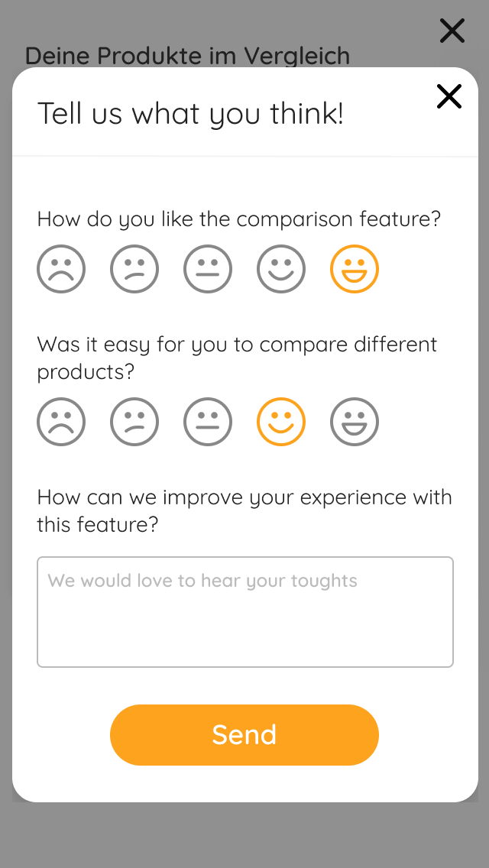The image size is (489, 868).
Task: Click the "Tell us what you think!" heading
Action: [191, 113]
